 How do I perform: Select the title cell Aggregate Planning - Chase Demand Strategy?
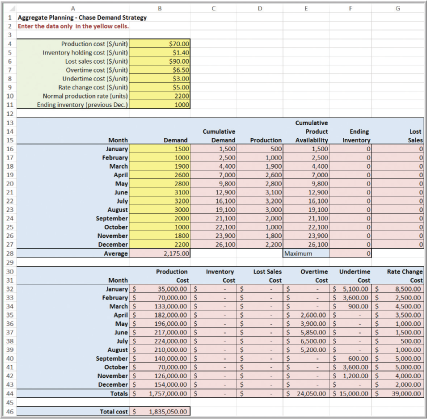coord(82,18)
